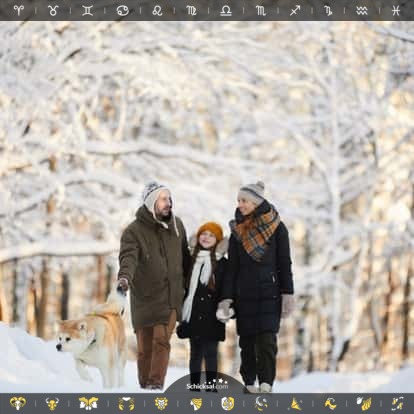
Task: Open the golden crab Cancer icon in bottom bar
Action: 126,403
